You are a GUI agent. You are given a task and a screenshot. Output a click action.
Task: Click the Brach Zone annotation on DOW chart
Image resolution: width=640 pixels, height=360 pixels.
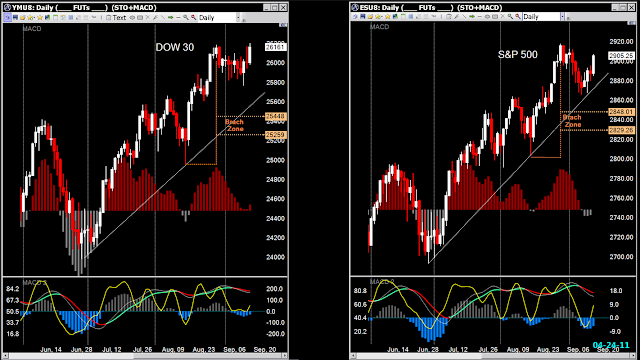234,125
